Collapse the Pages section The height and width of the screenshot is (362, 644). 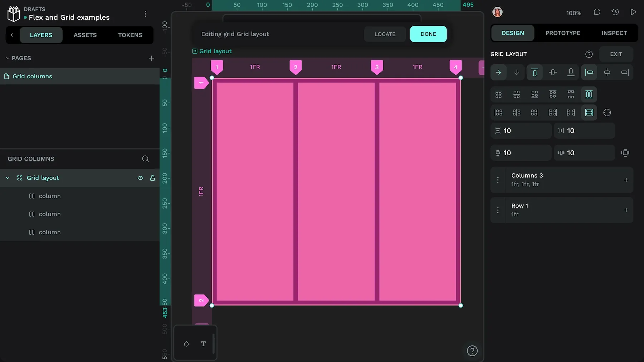7,58
